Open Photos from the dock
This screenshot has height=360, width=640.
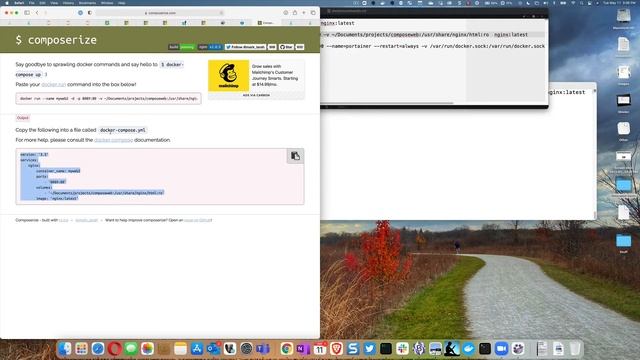coord(147,349)
